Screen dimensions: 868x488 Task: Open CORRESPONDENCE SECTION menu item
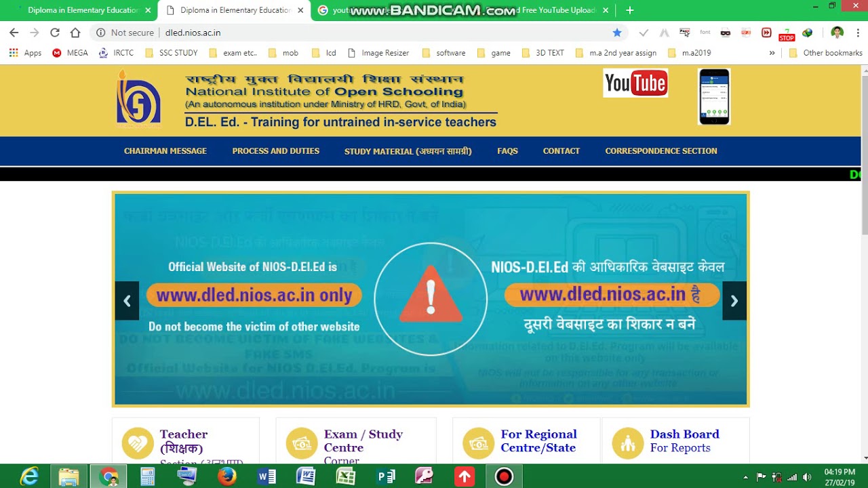(x=661, y=151)
